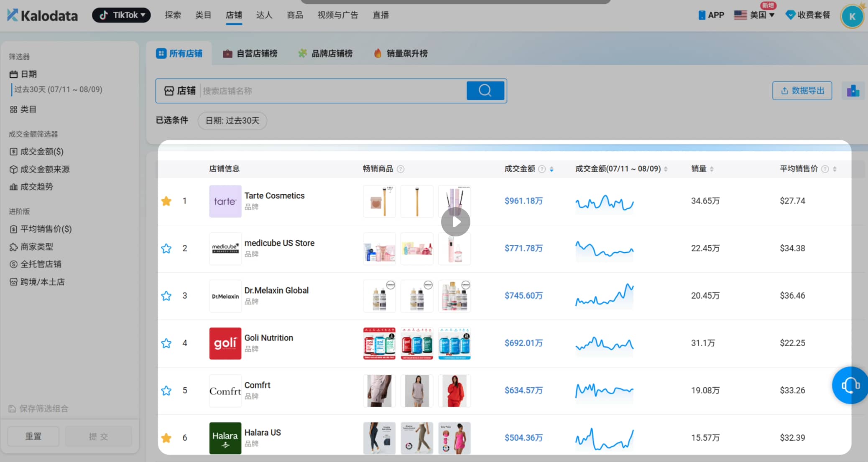Select the 成交趋势 filter option

coord(37,187)
